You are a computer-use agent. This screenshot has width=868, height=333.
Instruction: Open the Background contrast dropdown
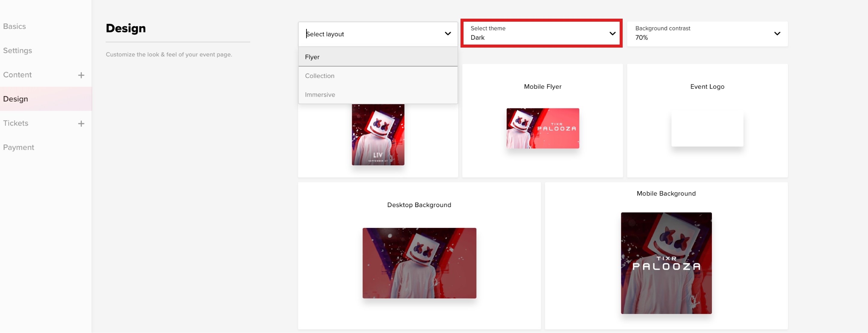click(707, 34)
